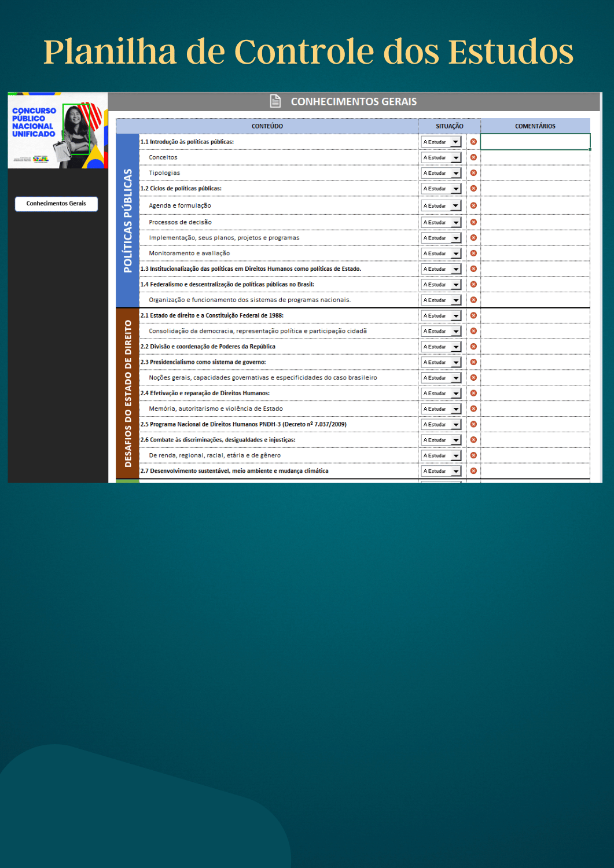Screen dimensions: 614x868
Task: Click red X icon in Processos de decisão row
Action: 473,222
